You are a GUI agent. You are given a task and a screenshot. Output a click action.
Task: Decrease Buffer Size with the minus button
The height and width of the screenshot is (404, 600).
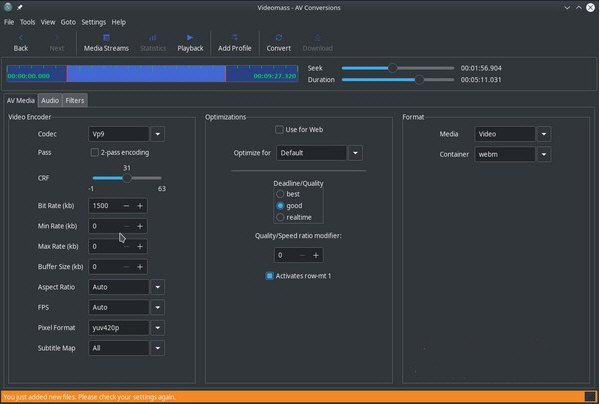point(126,267)
